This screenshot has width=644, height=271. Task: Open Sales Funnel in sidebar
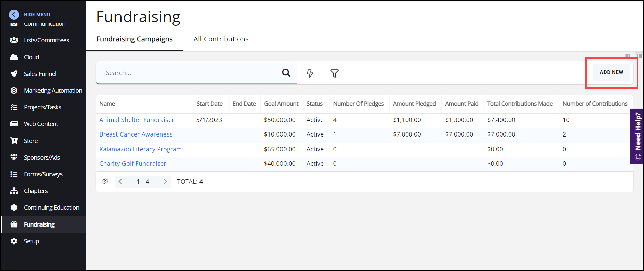point(40,74)
